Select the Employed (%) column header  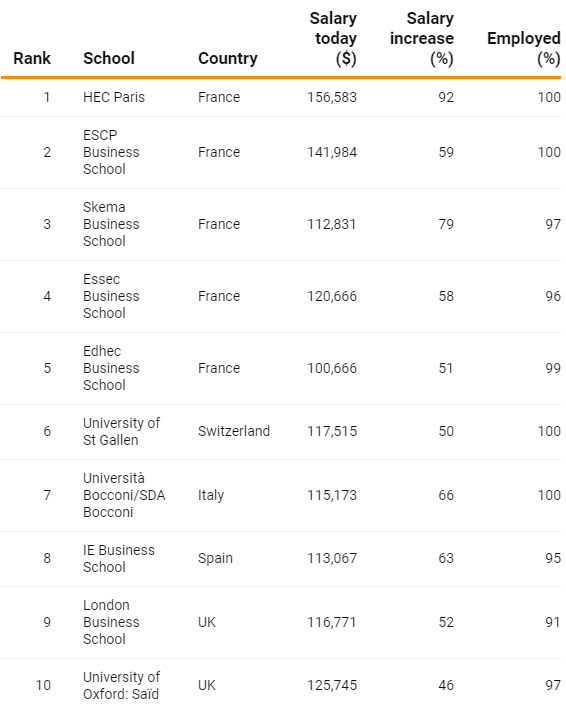pos(524,48)
